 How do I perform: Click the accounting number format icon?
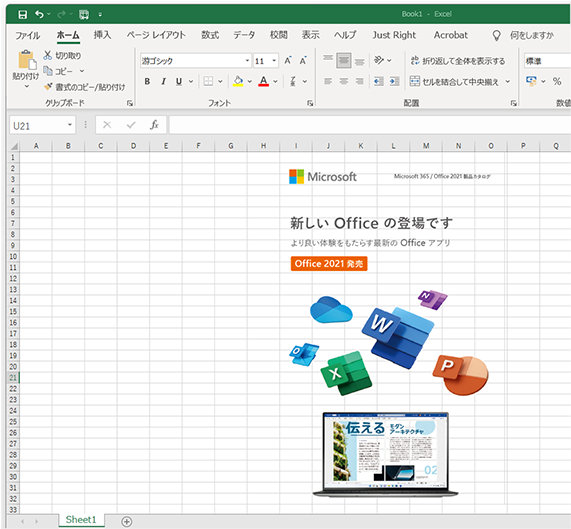click(531, 81)
